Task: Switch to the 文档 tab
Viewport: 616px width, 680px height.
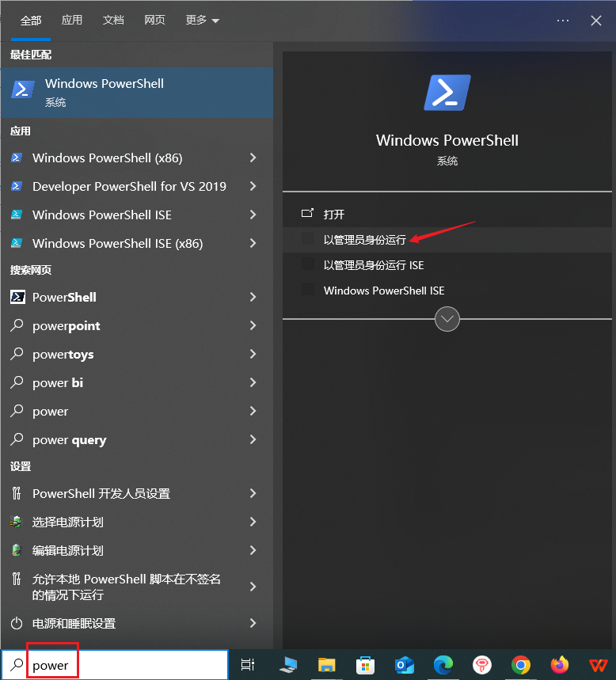Action: pos(113,20)
